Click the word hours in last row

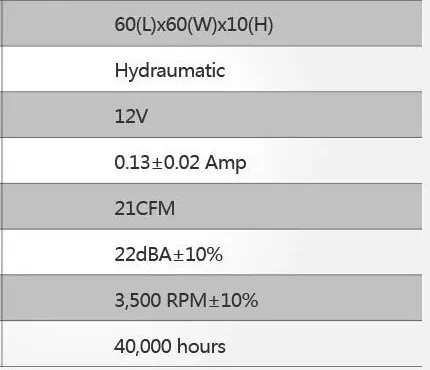(x=201, y=346)
